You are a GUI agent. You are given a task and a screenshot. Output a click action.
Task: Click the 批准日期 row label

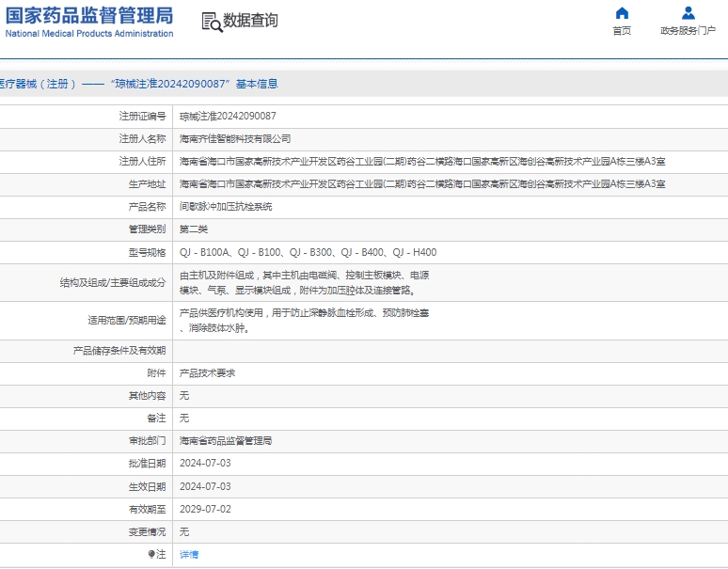(147, 463)
